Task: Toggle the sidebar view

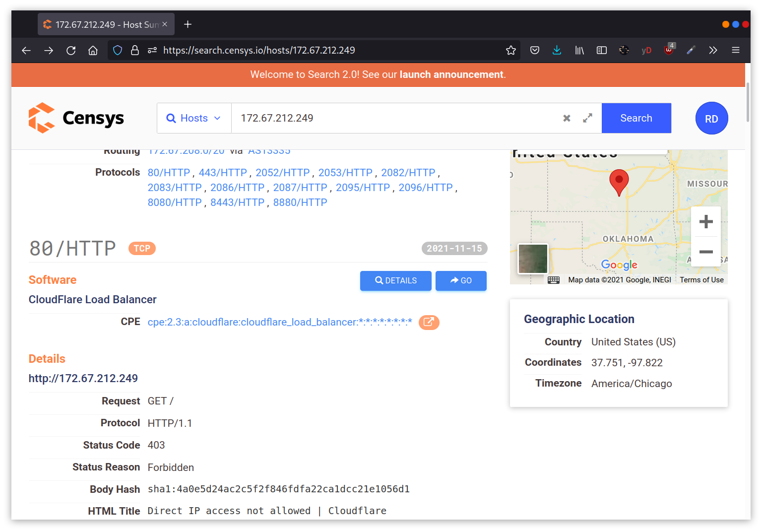Action: tap(602, 50)
